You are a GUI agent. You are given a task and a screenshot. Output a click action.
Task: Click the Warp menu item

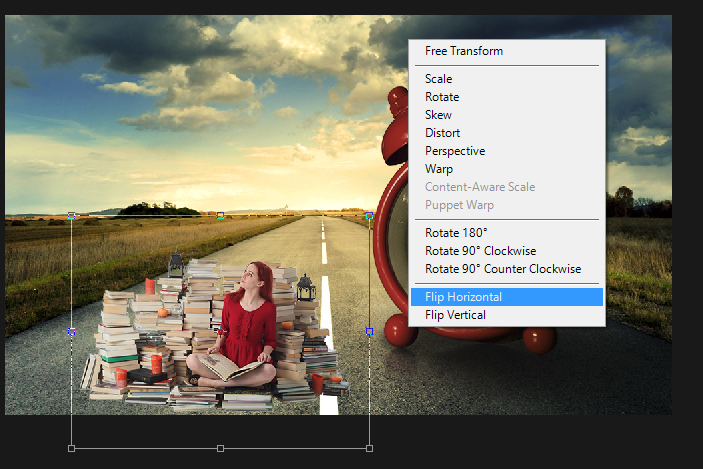point(439,169)
